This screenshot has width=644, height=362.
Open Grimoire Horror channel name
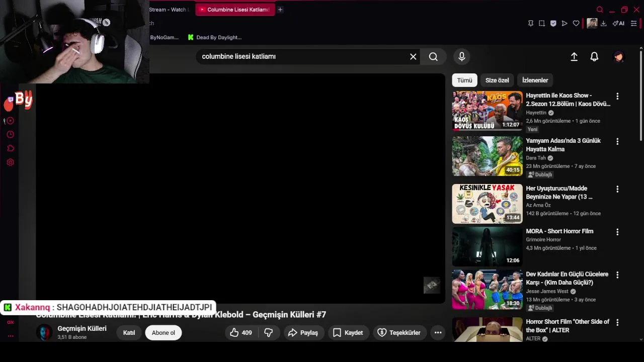pos(543,240)
